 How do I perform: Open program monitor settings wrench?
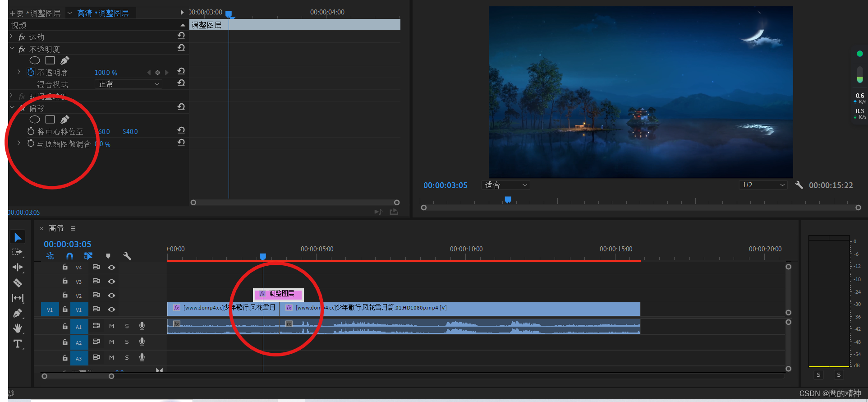[x=799, y=185]
